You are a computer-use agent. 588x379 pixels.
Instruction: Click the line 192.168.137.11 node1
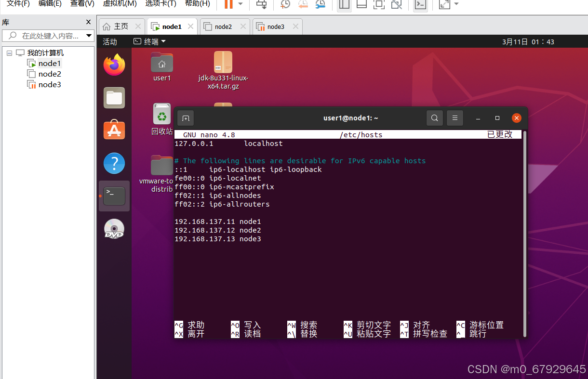pyautogui.click(x=217, y=222)
